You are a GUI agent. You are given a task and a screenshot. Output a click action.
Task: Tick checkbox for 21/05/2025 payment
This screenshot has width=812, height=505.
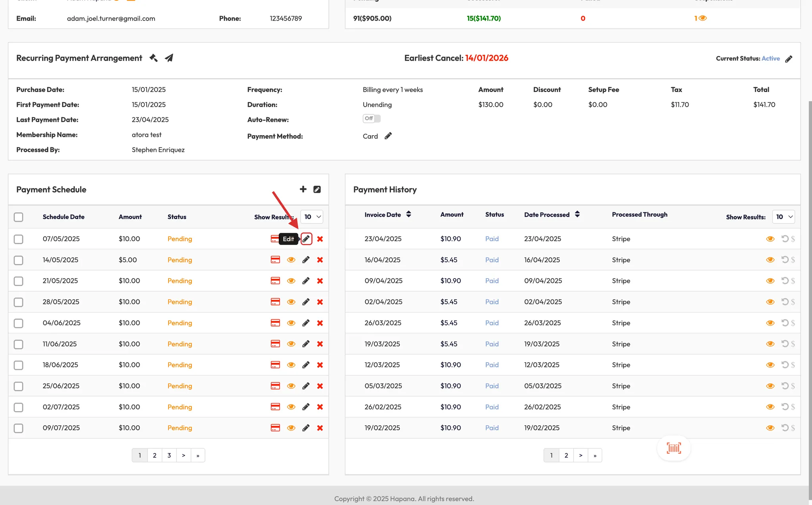[x=19, y=281]
